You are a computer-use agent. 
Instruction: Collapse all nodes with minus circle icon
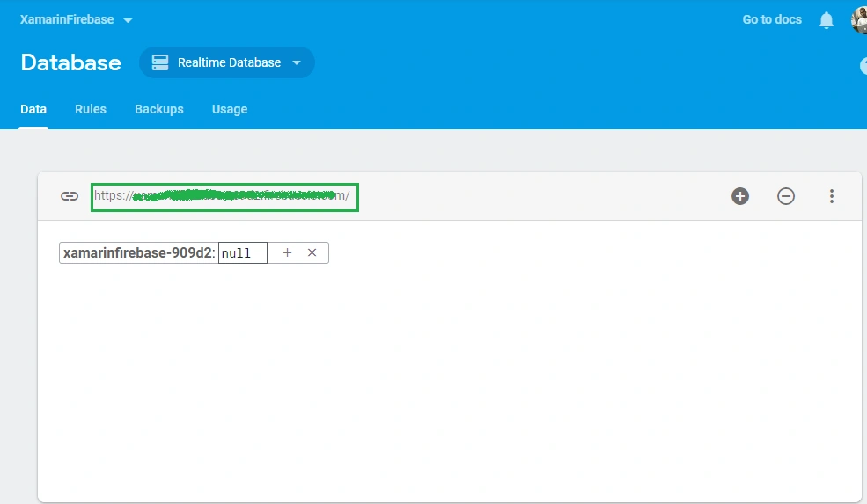tap(786, 196)
